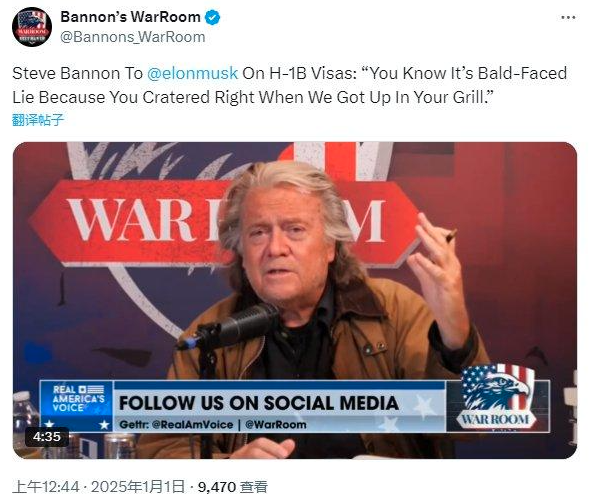This screenshot has height=504, width=594.
Task: Open the post timestamp 上午12:44 link
Action: coord(46,487)
